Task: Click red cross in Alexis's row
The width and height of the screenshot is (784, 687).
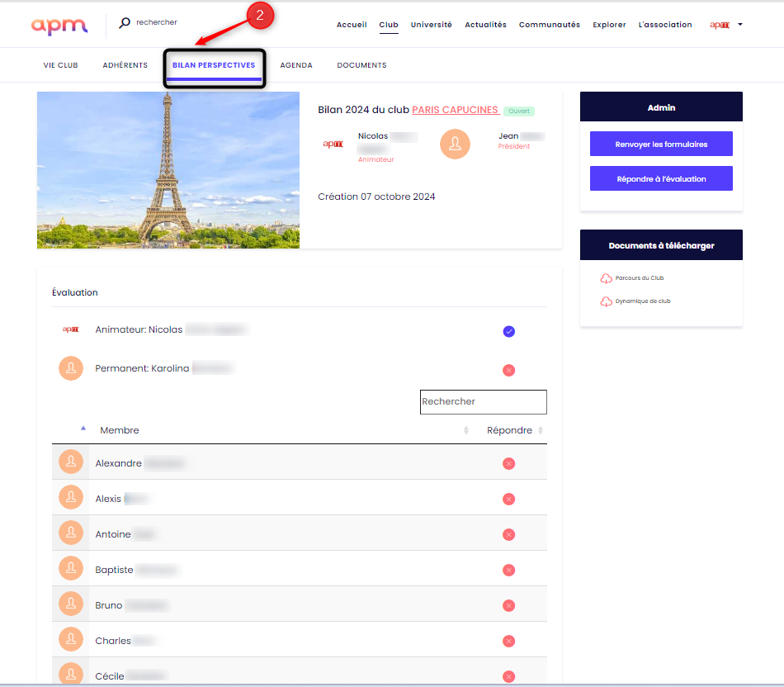Action: click(509, 499)
